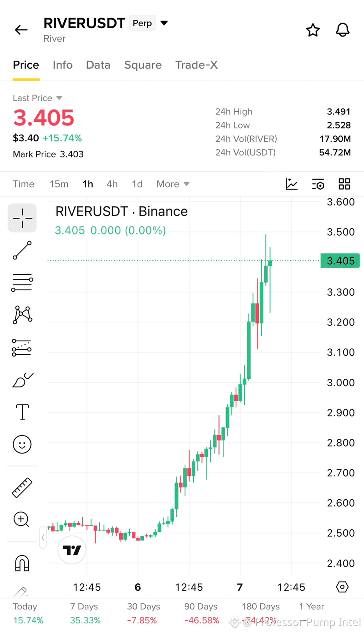Open chart indicators icon
The width and height of the screenshot is (364, 633).
(291, 184)
